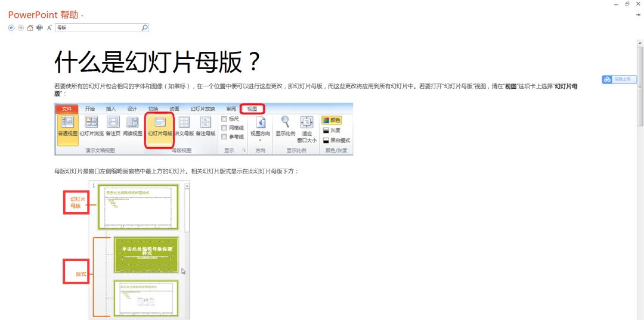Click 颜色/灰度 group label in ribbon picture
This screenshot has width=644, height=320.
click(x=336, y=151)
